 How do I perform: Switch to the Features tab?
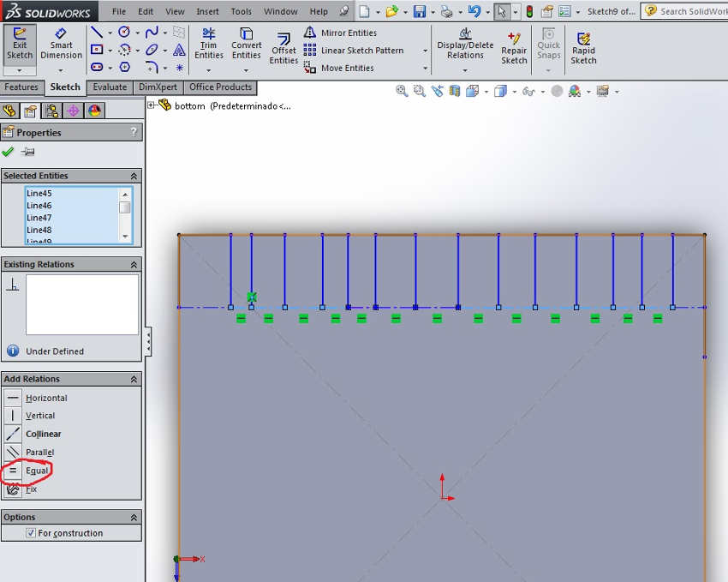click(x=21, y=87)
